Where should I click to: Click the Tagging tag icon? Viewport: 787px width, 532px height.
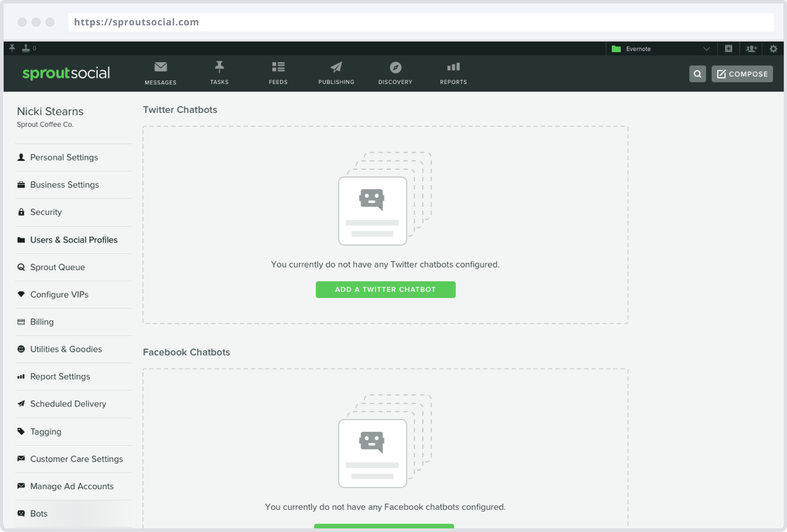pos(21,432)
